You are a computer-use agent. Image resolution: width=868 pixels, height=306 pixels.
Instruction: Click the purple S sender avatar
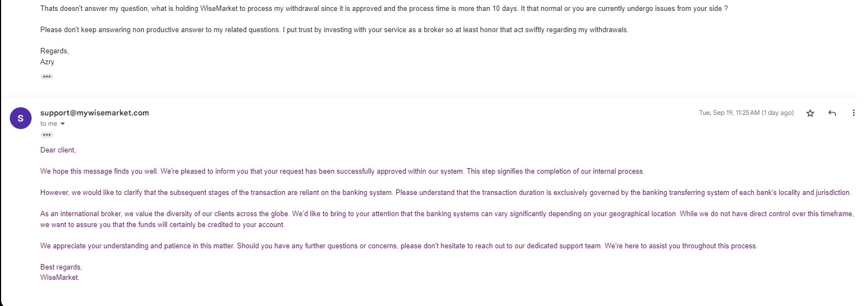[x=21, y=118]
